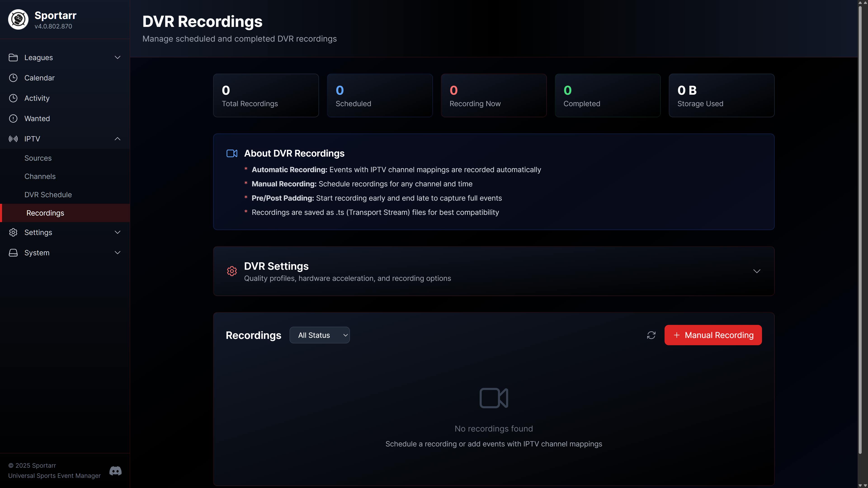Click the Storage Used stat card
Screen dimensions: 868x488
tap(722, 95)
